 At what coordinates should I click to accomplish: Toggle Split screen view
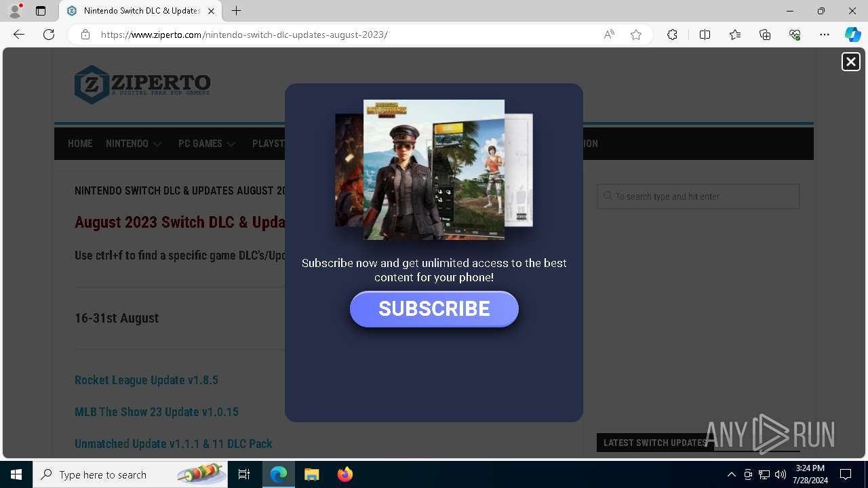705,35
